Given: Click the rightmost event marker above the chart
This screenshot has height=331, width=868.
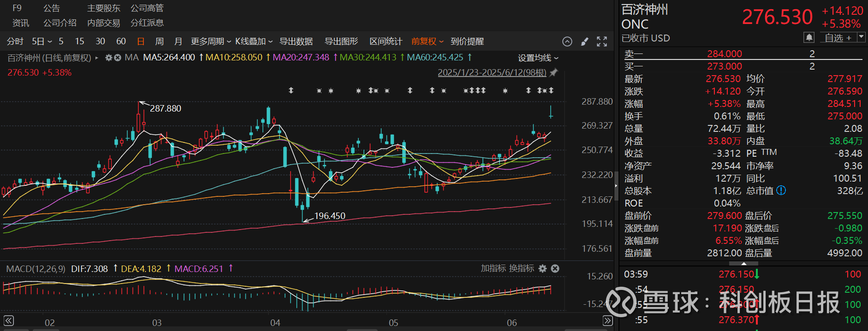Looking at the screenshot, I should (x=551, y=90).
